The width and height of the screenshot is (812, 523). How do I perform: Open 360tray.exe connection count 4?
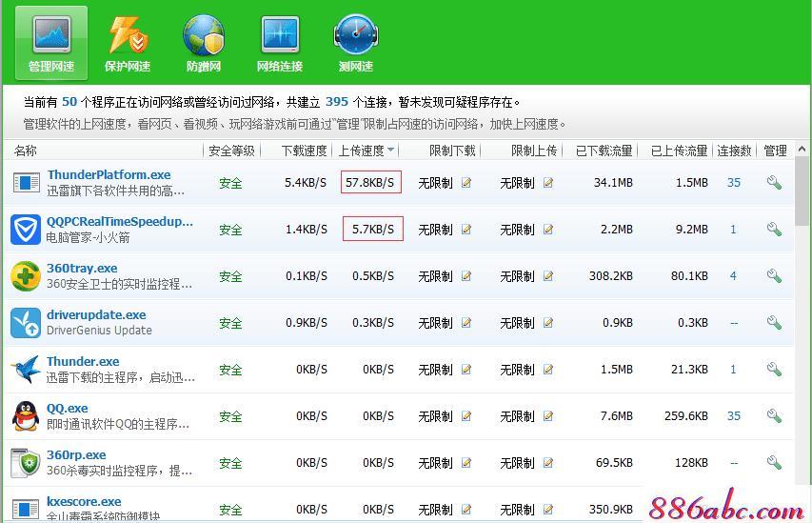click(733, 275)
